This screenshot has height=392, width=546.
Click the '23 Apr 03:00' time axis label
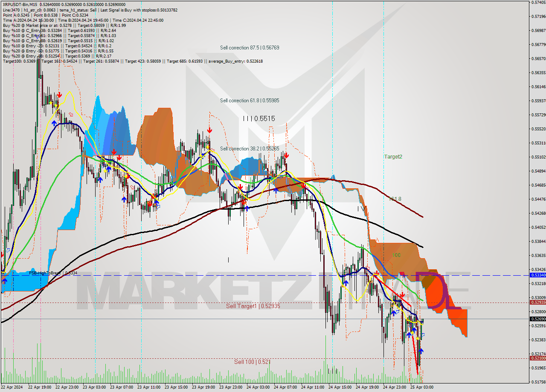[94, 387]
